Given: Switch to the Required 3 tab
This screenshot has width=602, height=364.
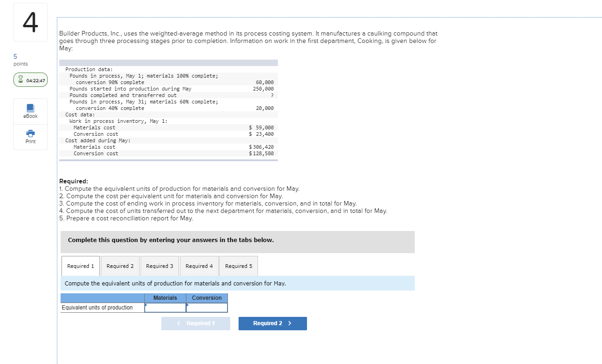Looking at the screenshot, I should tap(160, 266).
